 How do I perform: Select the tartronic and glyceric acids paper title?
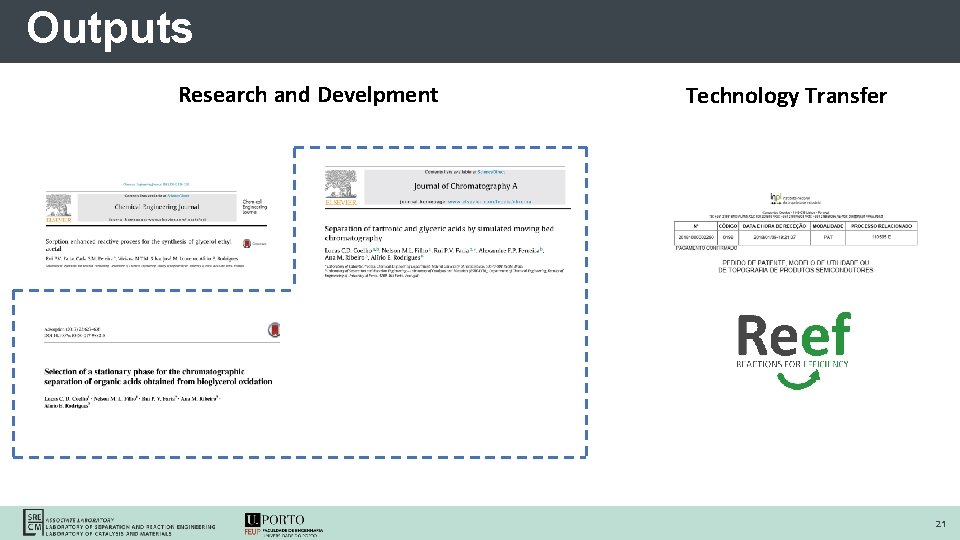pos(439,233)
